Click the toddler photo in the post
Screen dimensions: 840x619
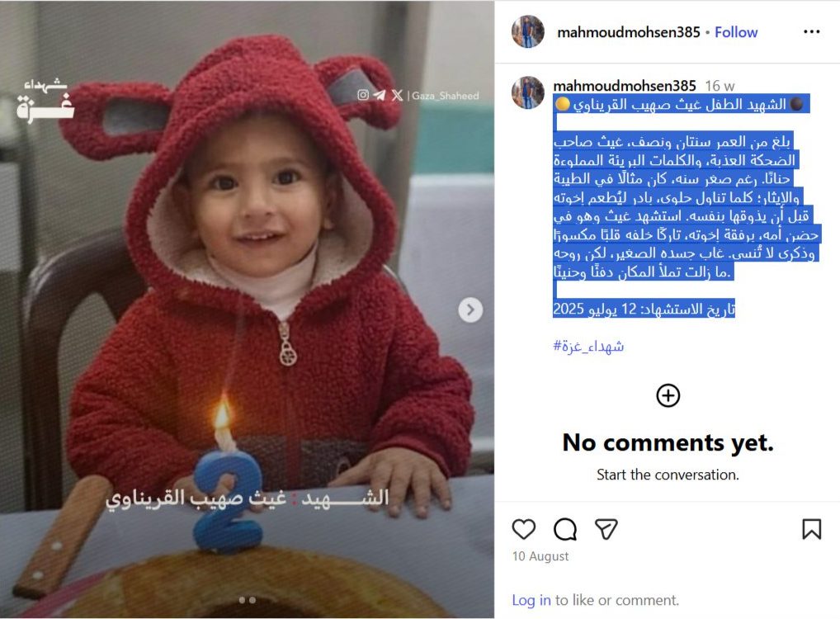click(247, 309)
